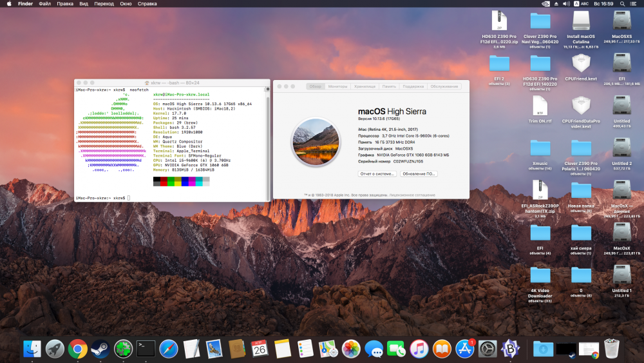Open the Правка menu
This screenshot has height=363, width=644.
[x=65, y=4]
